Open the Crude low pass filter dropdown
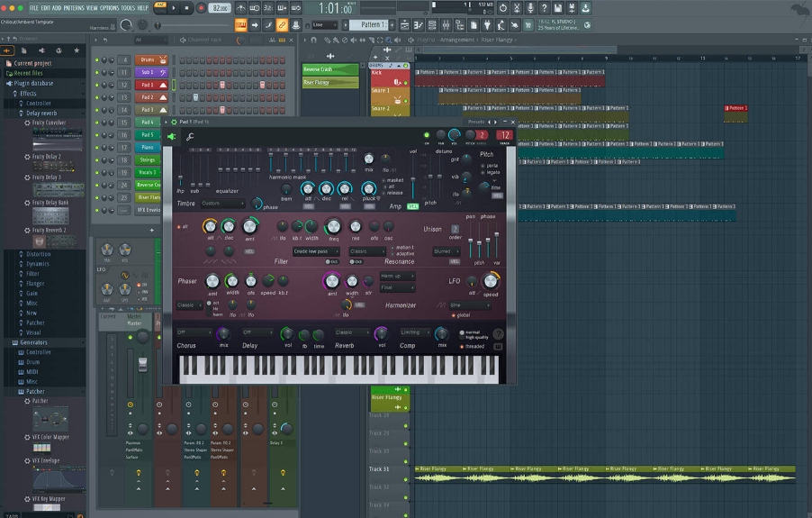The image size is (812, 518). click(316, 251)
